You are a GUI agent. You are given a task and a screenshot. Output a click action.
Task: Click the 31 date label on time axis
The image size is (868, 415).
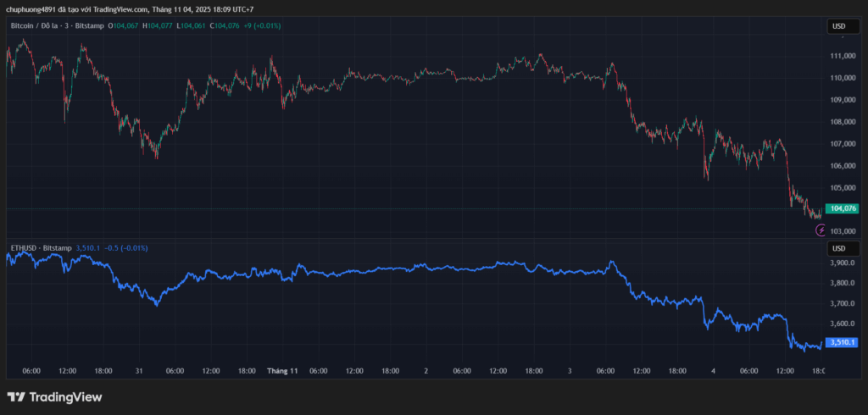click(138, 371)
